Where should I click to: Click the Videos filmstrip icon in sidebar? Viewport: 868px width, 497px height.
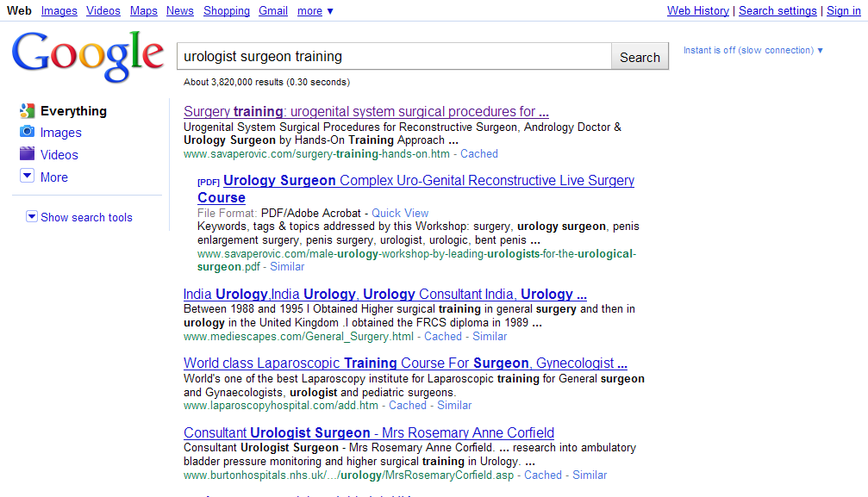click(27, 155)
